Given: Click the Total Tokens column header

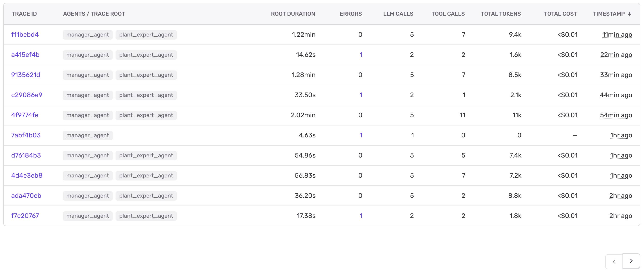Looking at the screenshot, I should (500, 14).
